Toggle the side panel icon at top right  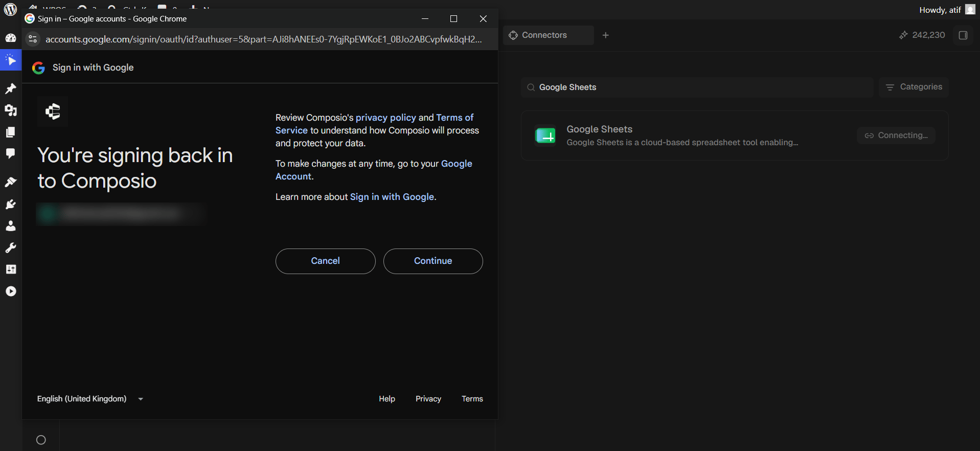963,35
